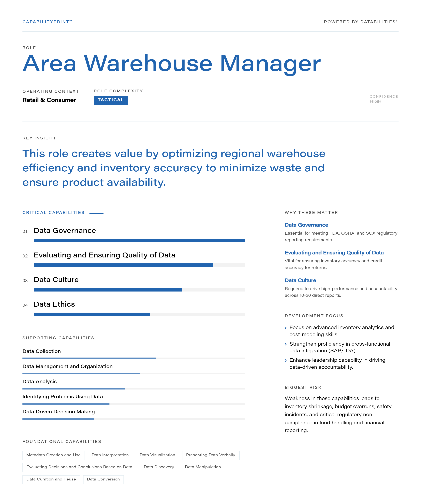
Task: Click the Data Management and Organization label
Action: [68, 366]
